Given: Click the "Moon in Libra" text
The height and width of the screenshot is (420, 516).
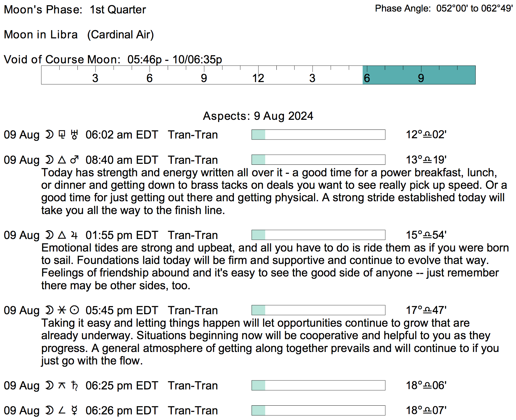Looking at the screenshot, I should [41, 35].
